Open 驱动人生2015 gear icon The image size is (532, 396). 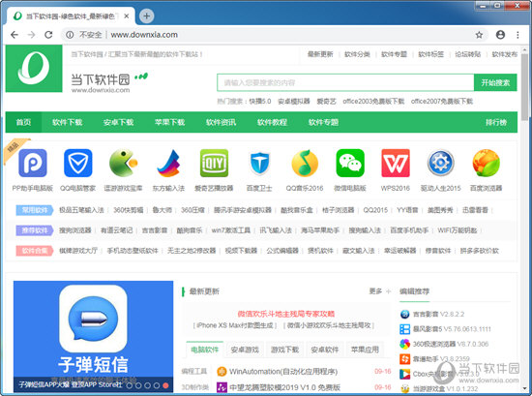(441, 163)
